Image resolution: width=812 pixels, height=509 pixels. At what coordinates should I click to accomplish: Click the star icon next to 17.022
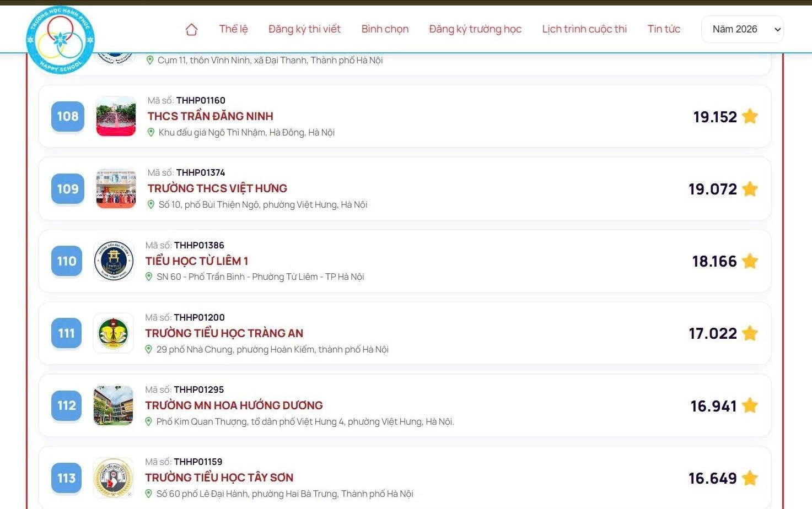coord(750,333)
